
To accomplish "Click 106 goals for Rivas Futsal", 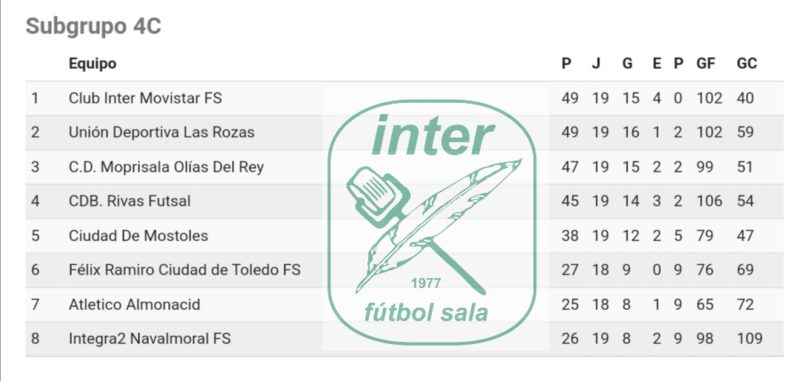I will pyautogui.click(x=710, y=201).
